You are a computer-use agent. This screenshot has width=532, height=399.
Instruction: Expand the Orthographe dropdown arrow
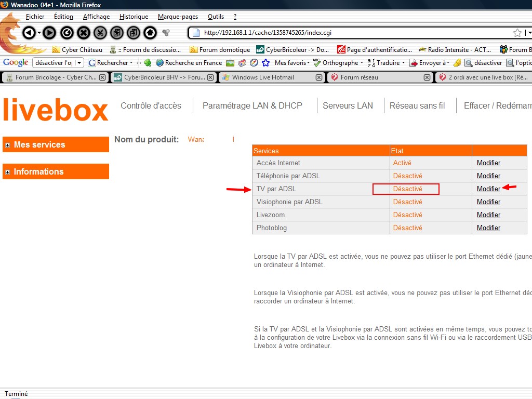pyautogui.click(x=362, y=63)
